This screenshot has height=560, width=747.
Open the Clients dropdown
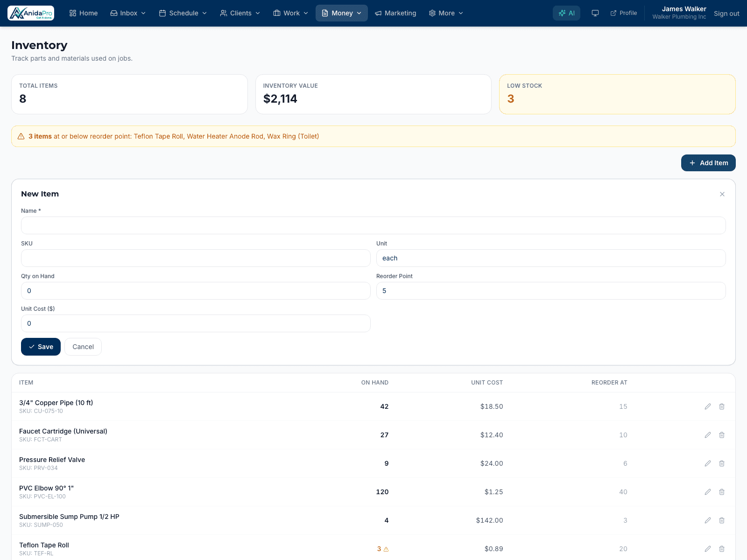(x=240, y=13)
